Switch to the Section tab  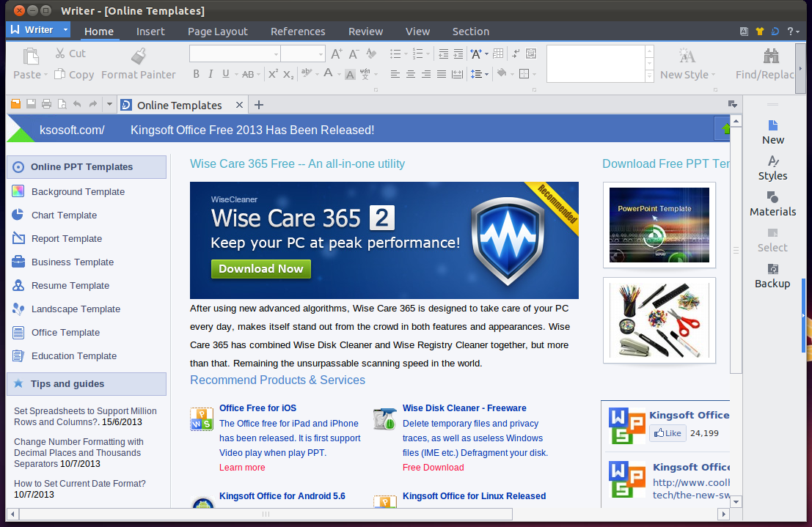pyautogui.click(x=471, y=32)
